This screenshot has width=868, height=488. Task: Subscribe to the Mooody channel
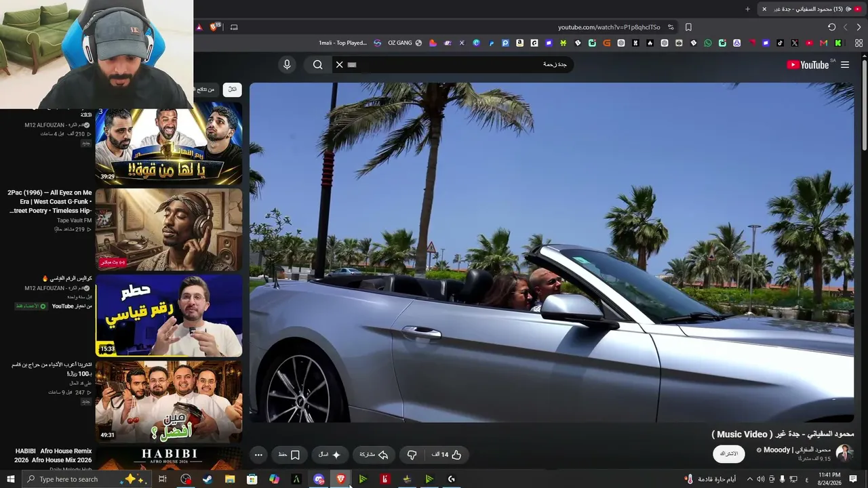pos(729,453)
